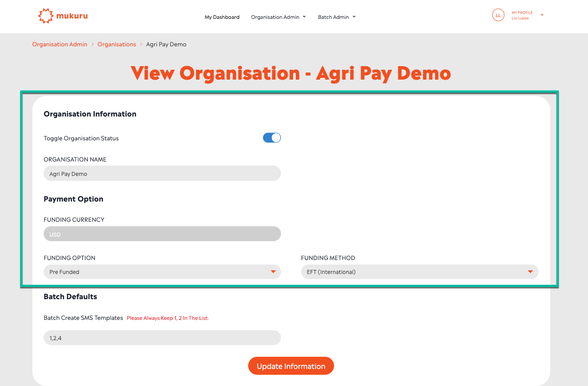
Task: Open the Funding Option Pre Funded dropdown
Action: pyautogui.click(x=162, y=272)
